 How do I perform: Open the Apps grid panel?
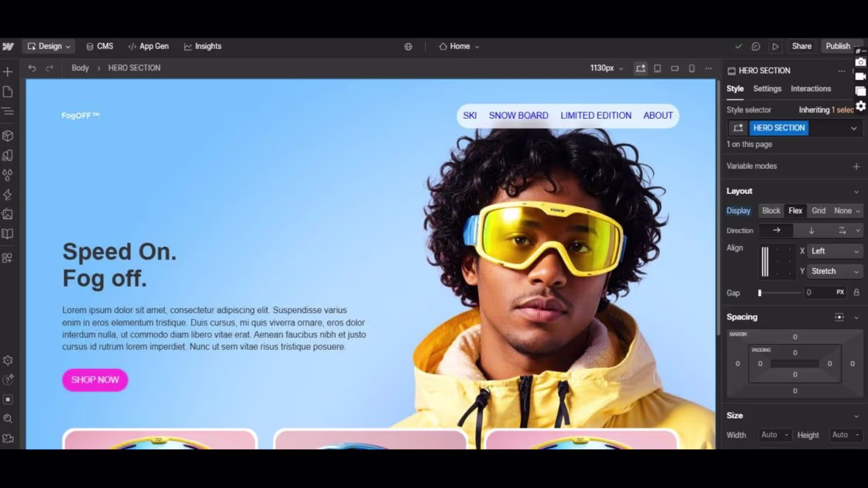pos(8,258)
